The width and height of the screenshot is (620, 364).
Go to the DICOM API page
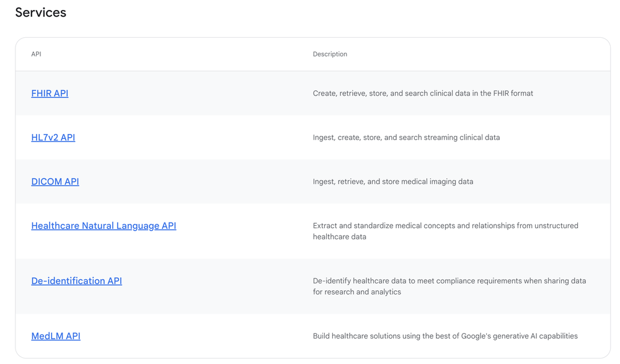tap(55, 182)
